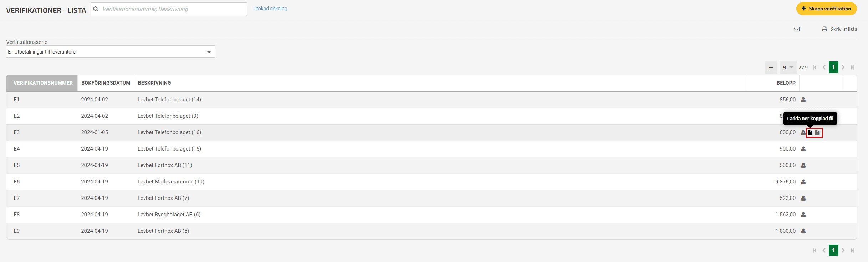
Task: Sort by Bokföringsdatum column header
Action: (x=106, y=83)
